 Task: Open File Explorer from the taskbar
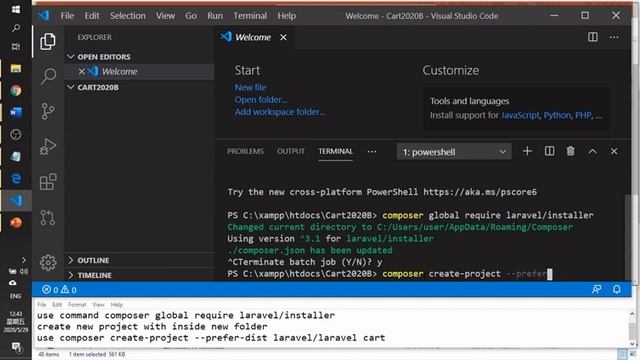(x=16, y=69)
